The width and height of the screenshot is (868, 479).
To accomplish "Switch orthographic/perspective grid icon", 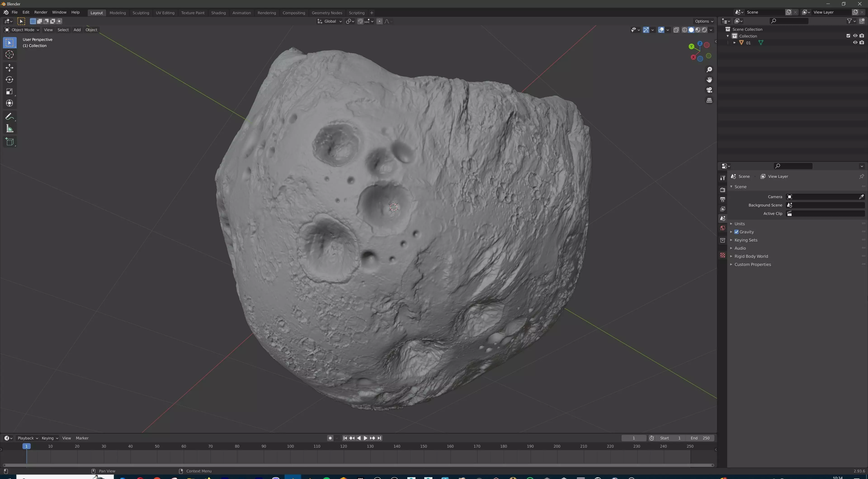I will pyautogui.click(x=709, y=100).
